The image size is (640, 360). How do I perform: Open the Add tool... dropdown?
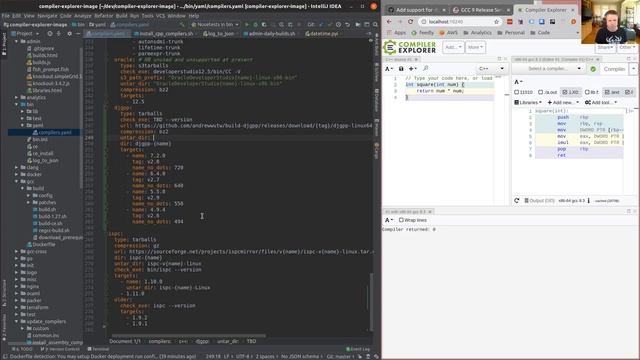601,102
